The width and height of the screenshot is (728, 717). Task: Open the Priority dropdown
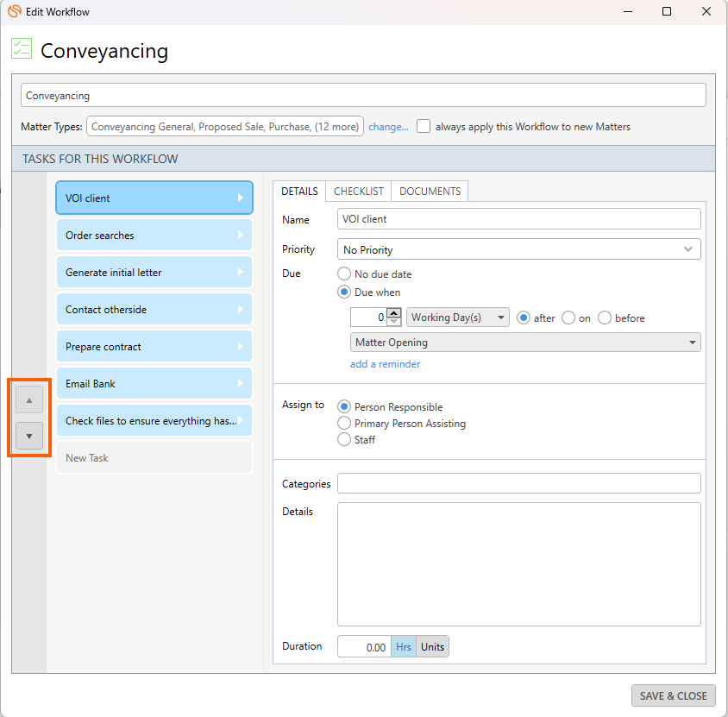click(x=518, y=249)
